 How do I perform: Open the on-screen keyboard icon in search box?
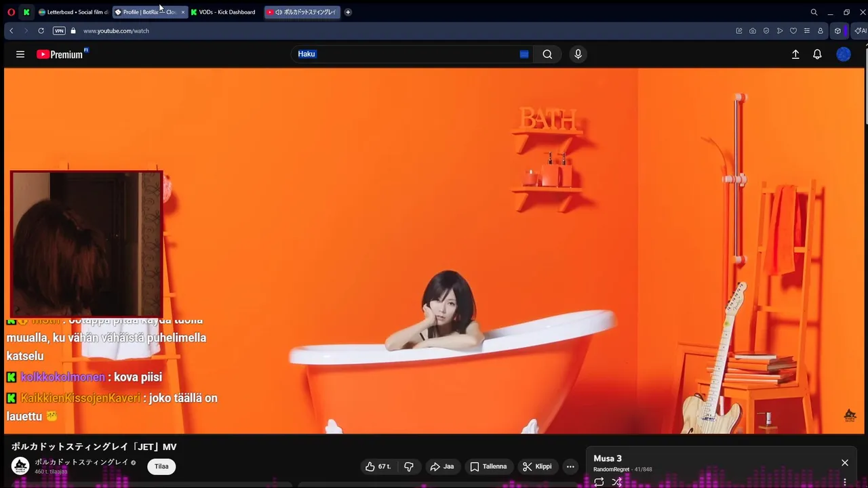tap(524, 54)
